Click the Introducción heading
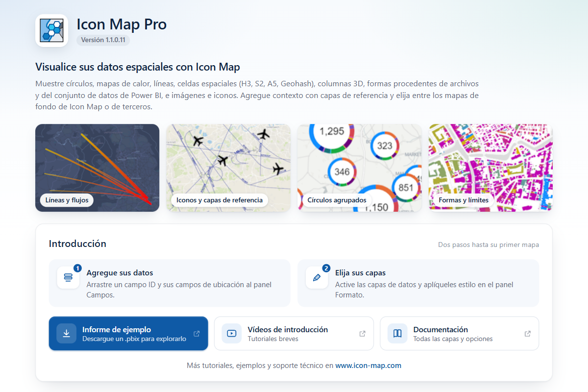Viewport: 588px width, 392px height. pos(77,244)
